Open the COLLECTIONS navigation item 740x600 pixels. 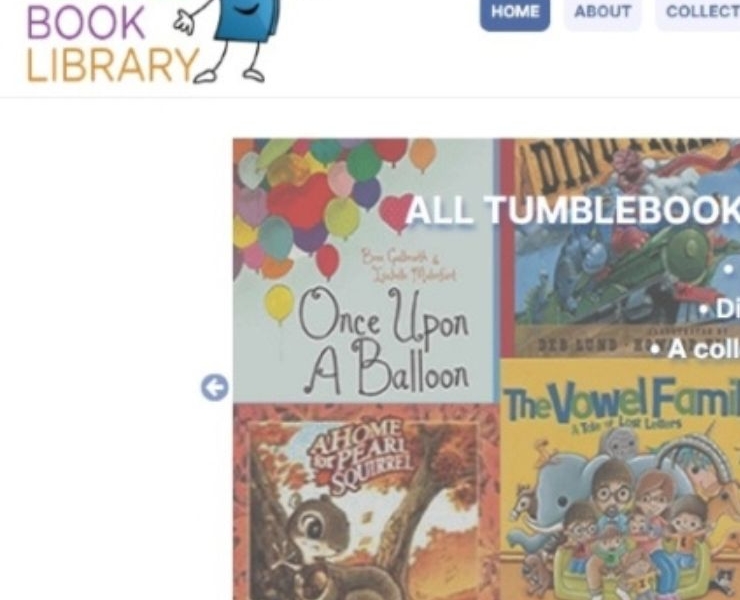coord(698,12)
